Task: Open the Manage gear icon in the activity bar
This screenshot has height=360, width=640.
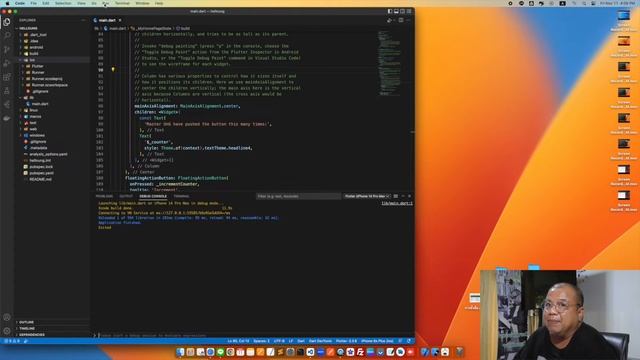Action: point(7,331)
